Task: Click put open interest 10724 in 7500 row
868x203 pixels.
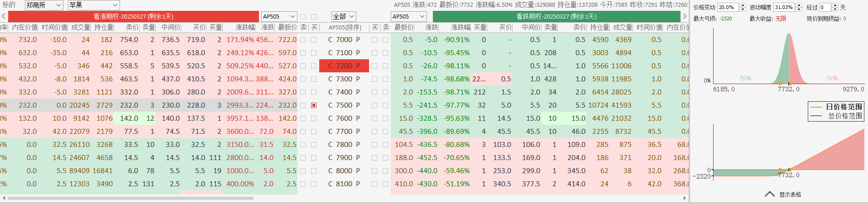Action: 598,105
